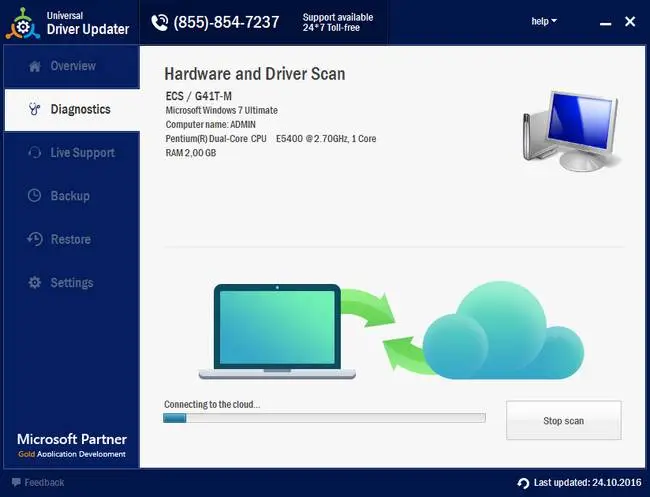The width and height of the screenshot is (650, 497).
Task: Open the Restore section
Action: point(72,239)
